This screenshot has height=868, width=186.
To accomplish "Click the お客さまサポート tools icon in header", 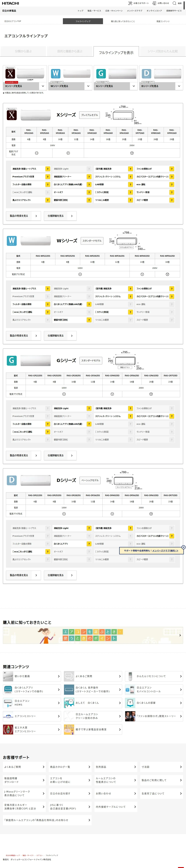I will 130,3.
